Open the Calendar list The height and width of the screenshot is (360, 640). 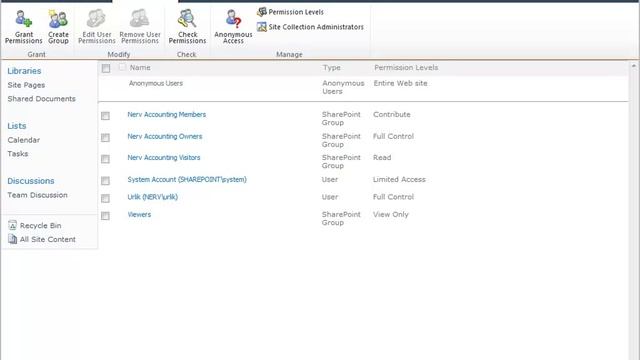(x=24, y=140)
